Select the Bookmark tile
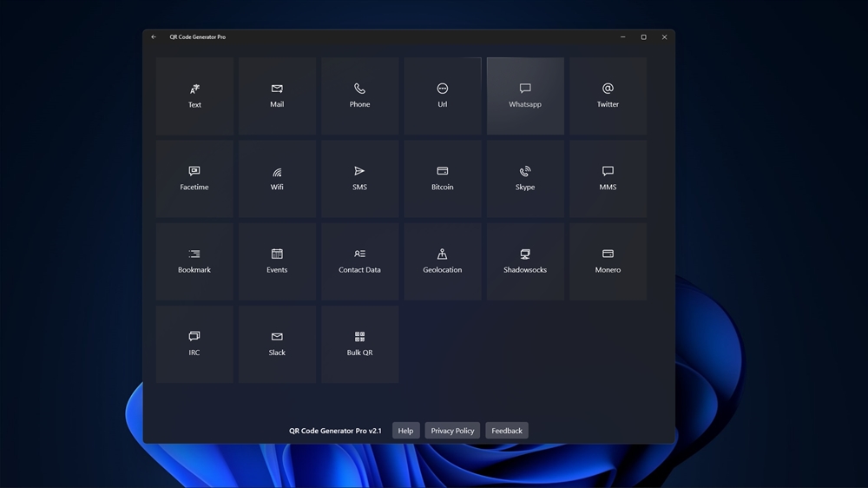This screenshot has width=868, height=488. [x=194, y=261]
